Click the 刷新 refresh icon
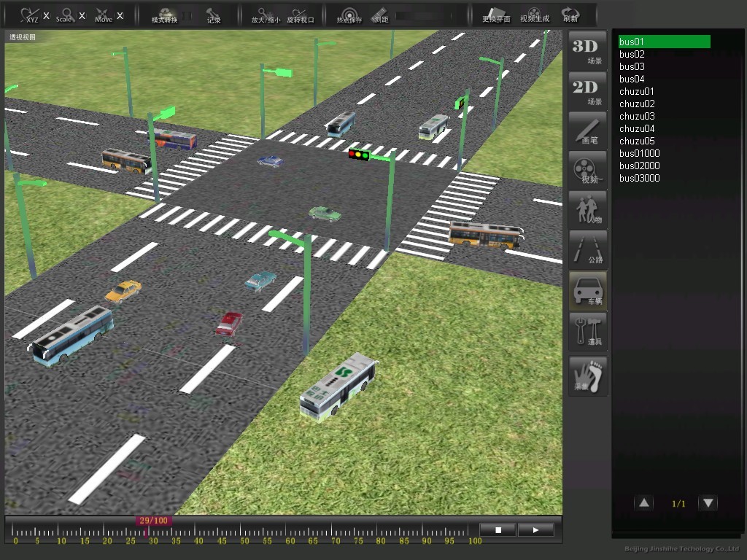This screenshot has height=560, width=747. pyautogui.click(x=570, y=16)
